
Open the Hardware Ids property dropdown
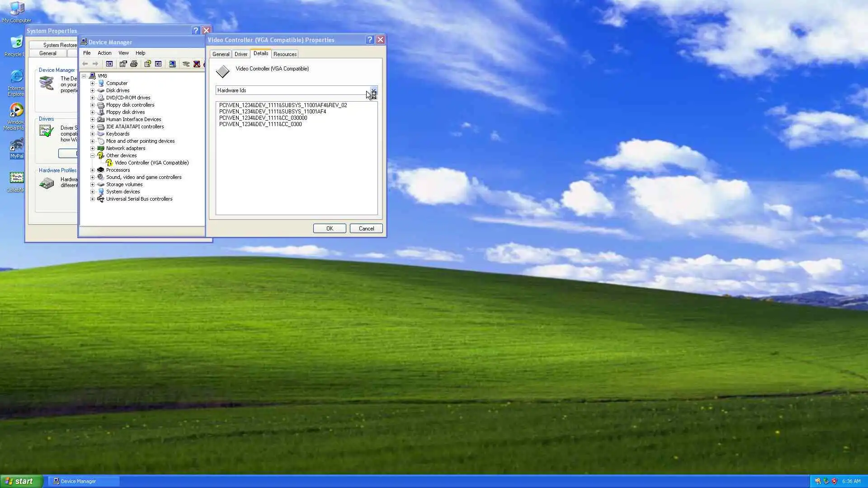point(373,90)
